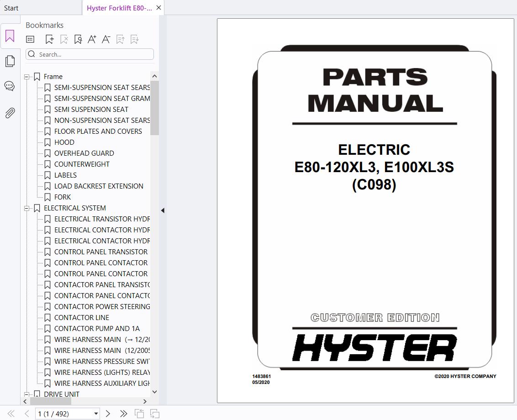This screenshot has height=420, width=517.
Task: Click in the bookmark Search field
Action: (90, 54)
